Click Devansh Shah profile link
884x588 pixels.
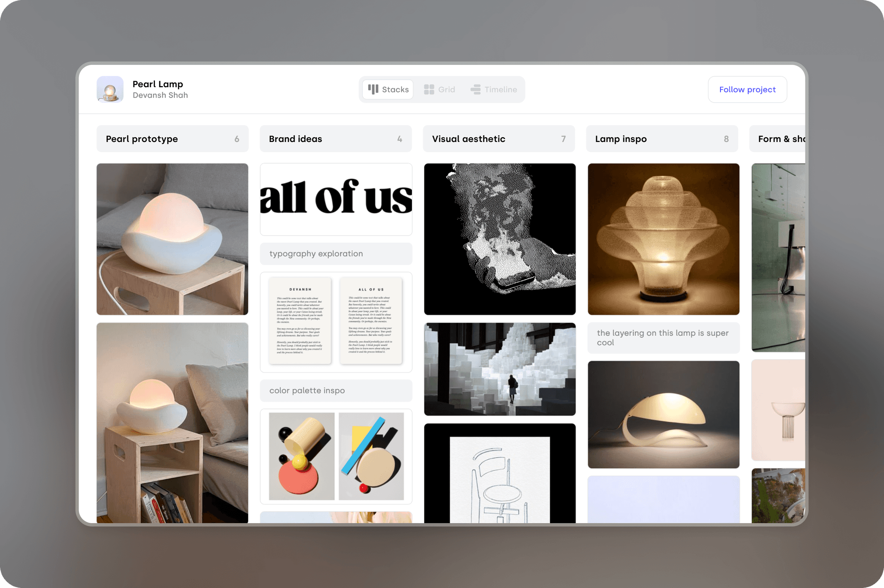pyautogui.click(x=160, y=95)
